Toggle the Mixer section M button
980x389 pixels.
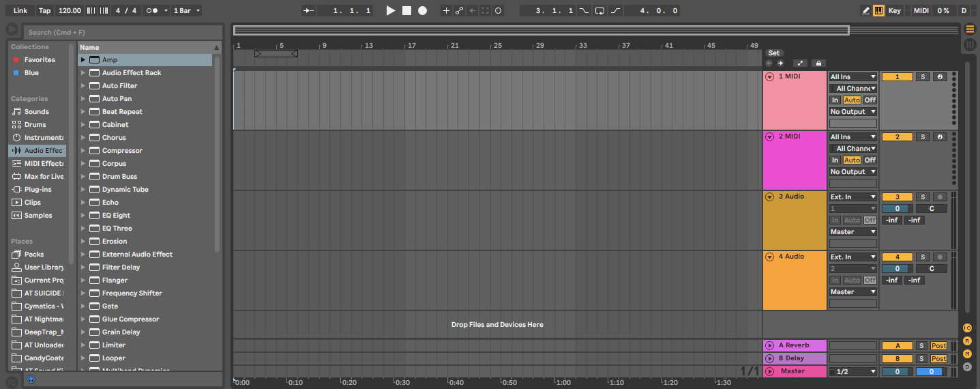coord(967,354)
